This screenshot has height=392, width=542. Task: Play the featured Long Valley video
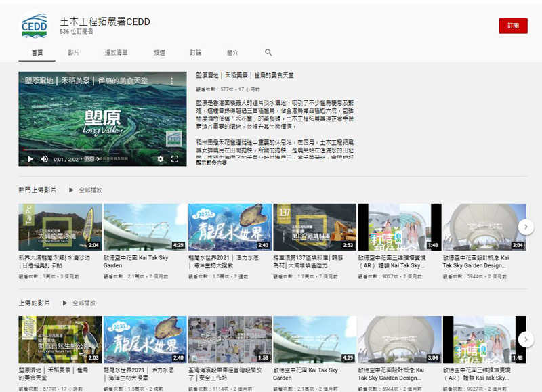click(30, 159)
